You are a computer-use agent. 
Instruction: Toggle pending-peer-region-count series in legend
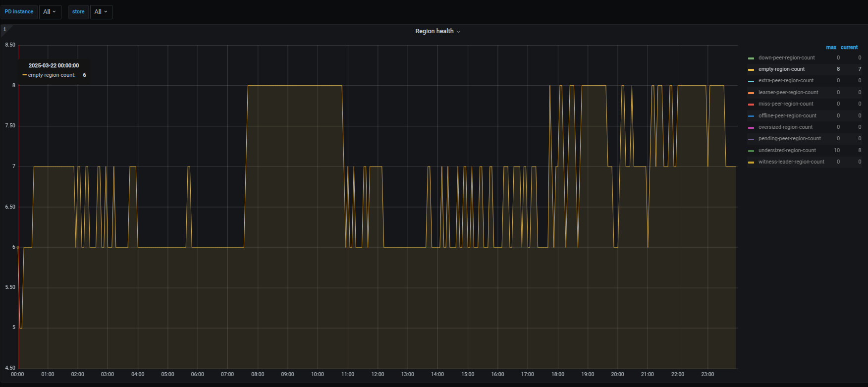(x=789, y=139)
